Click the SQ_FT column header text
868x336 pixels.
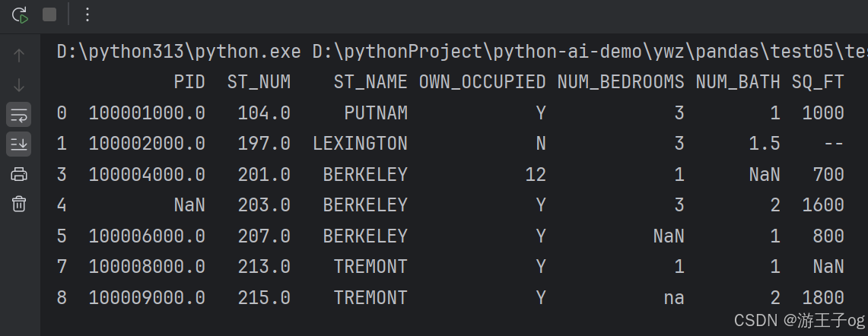[x=818, y=82]
